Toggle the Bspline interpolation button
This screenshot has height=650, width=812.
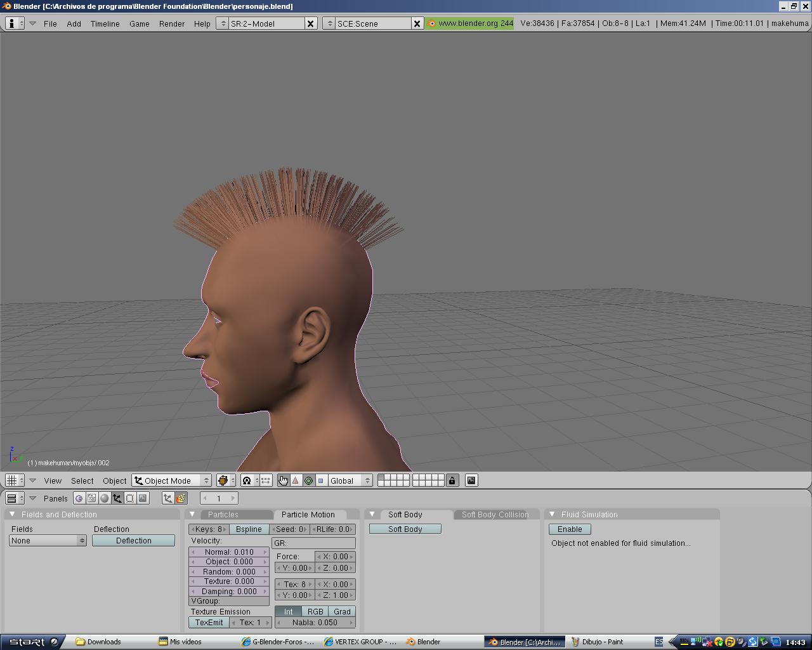[x=249, y=529]
